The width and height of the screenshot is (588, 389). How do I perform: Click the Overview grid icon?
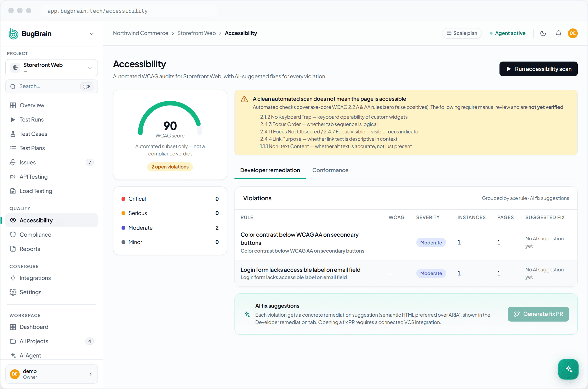[x=13, y=105]
